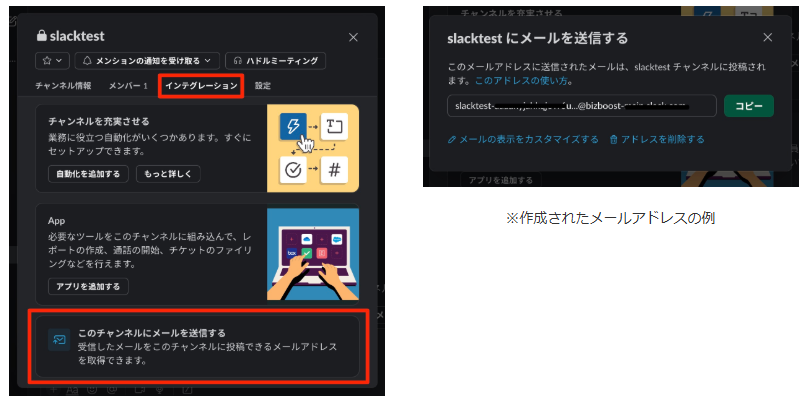Click アドレスを削除する link
This screenshot has height=405, width=809.
(657, 139)
